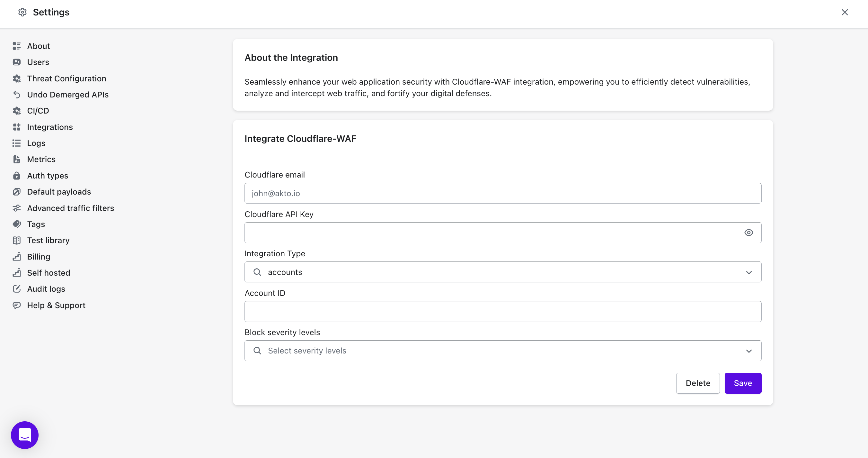Save the Cloudflare-WAF integration
The width and height of the screenshot is (868, 458).
pyautogui.click(x=743, y=383)
